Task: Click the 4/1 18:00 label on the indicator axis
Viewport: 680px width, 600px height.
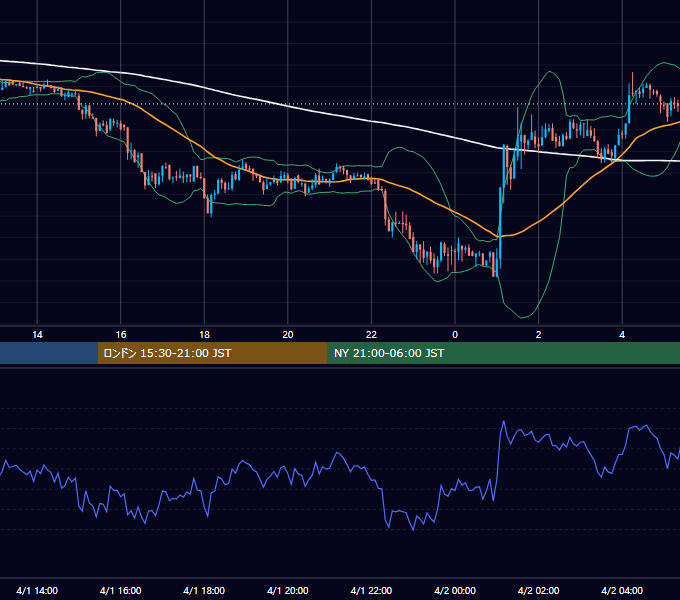Action: [204, 590]
